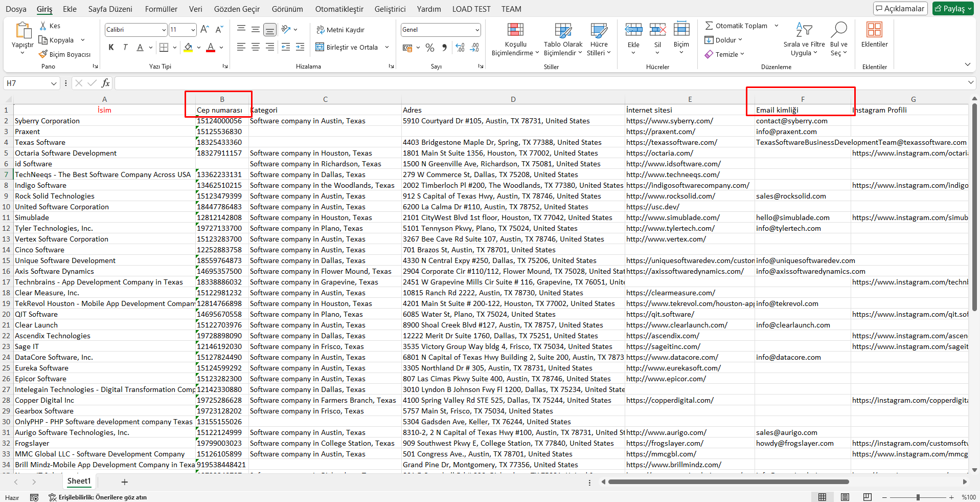980x502 pixels.
Task: Switch to the Formüller tab
Action: point(161,9)
